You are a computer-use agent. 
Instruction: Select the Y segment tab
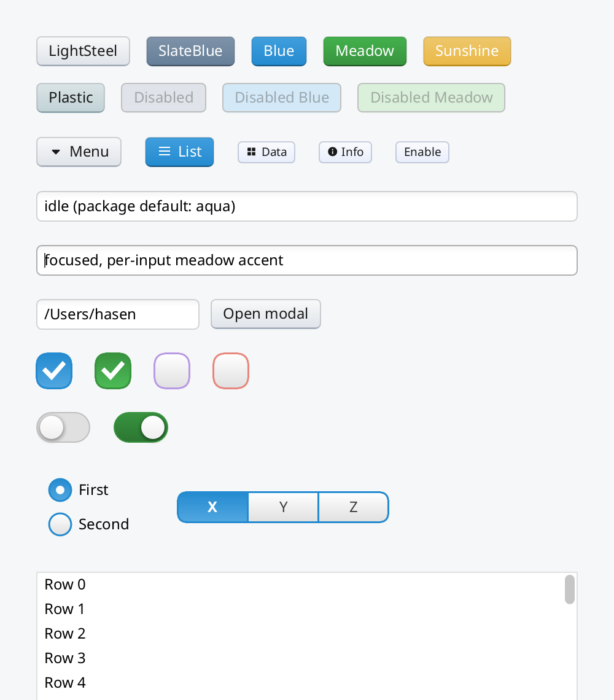tap(283, 507)
